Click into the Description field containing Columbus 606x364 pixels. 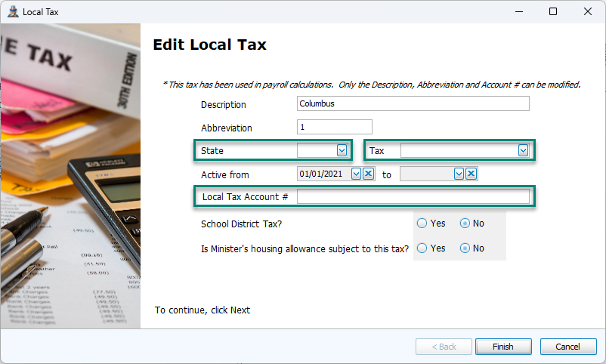pos(413,104)
